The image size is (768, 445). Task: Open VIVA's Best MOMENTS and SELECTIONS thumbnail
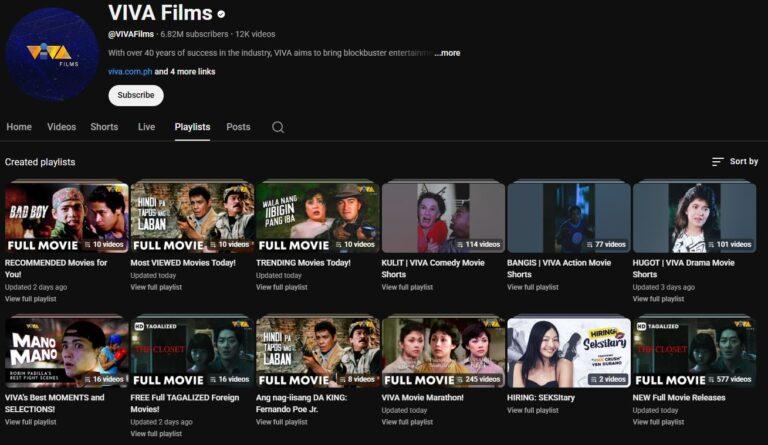(67, 352)
